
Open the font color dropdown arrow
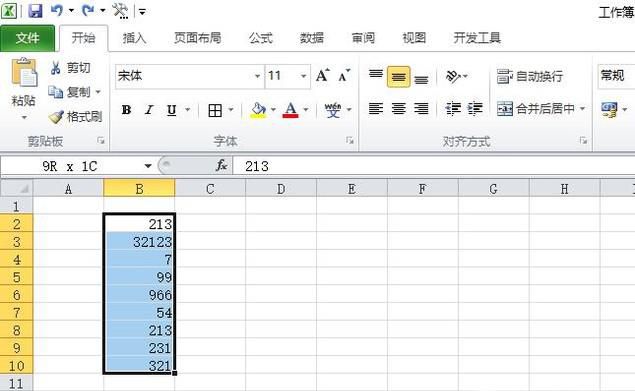pos(306,110)
